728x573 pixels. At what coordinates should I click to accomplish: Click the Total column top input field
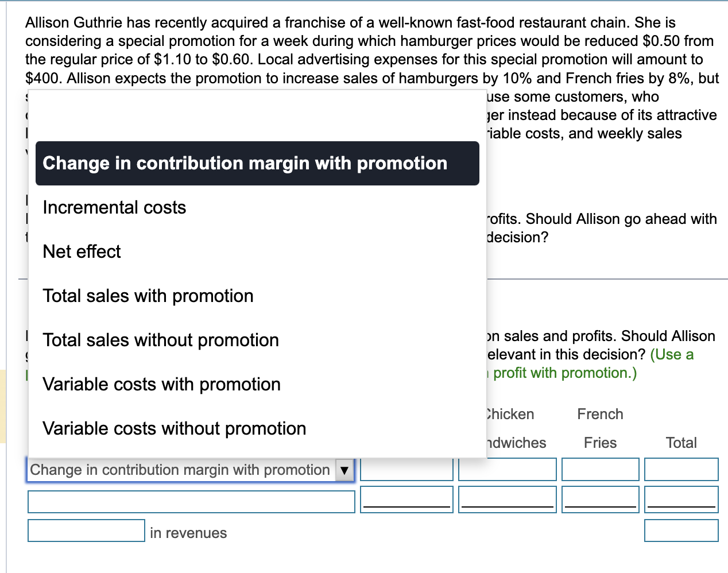click(x=681, y=469)
